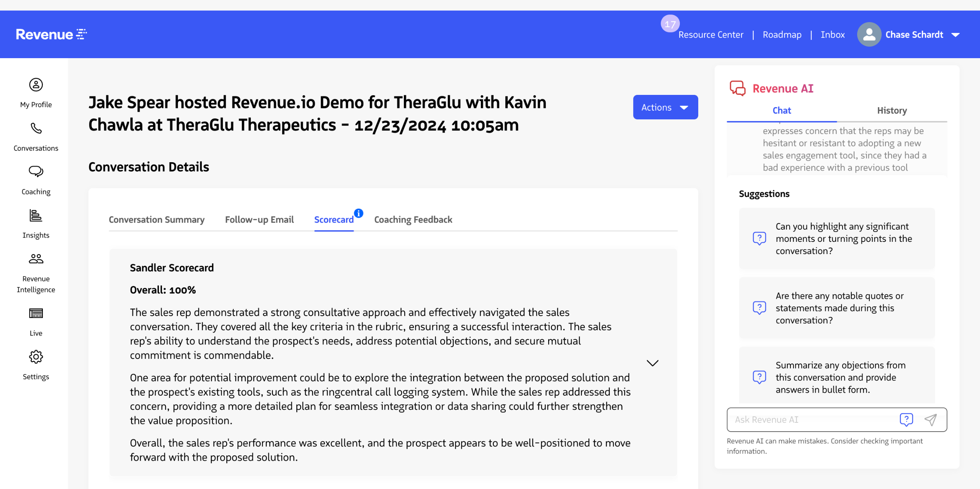
Task: Switch to Revenue AI History tab
Action: [892, 111]
